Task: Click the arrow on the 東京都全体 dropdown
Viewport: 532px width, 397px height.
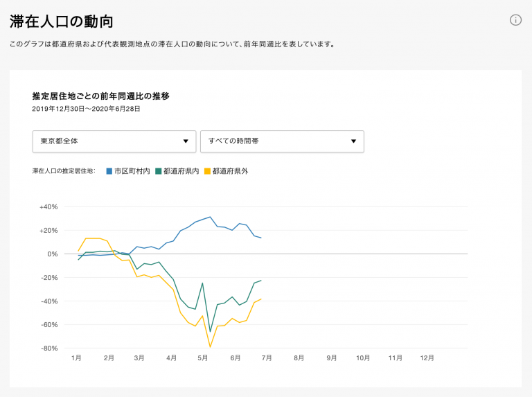Action: coord(186,141)
